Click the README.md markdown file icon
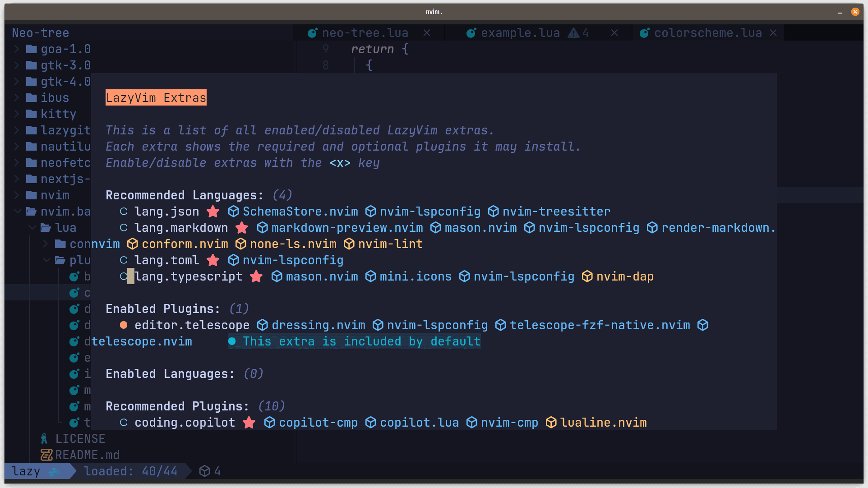Viewport: 868px width, 488px height. click(x=46, y=455)
